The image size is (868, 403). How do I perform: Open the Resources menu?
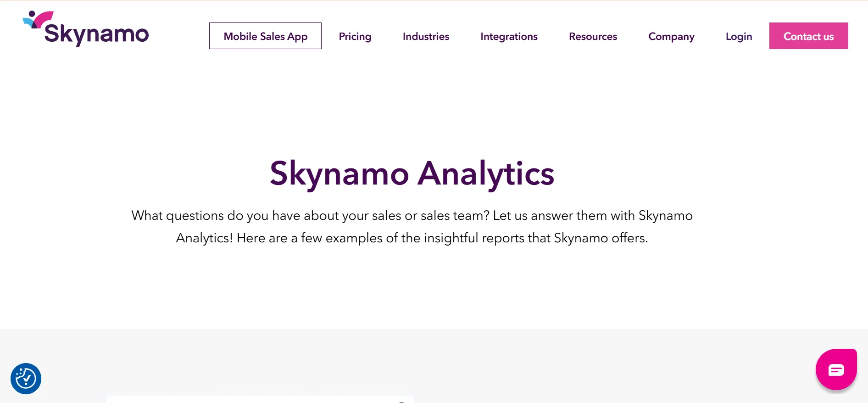(x=593, y=36)
